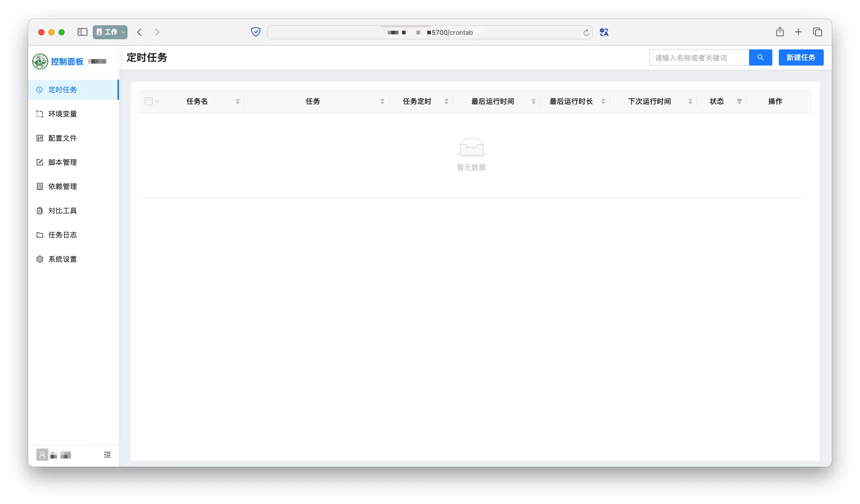
Task: Open 系统设置 from the sidebar
Action: click(x=63, y=259)
